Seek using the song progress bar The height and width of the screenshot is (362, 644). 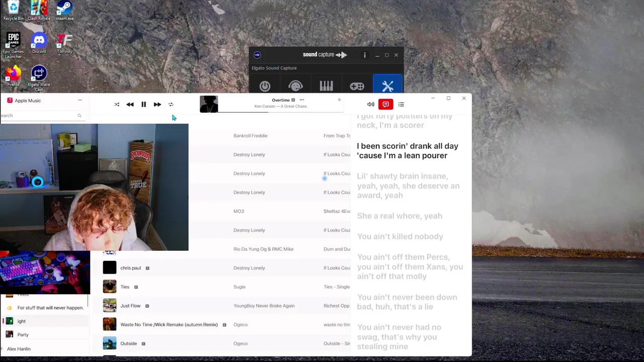point(280,112)
